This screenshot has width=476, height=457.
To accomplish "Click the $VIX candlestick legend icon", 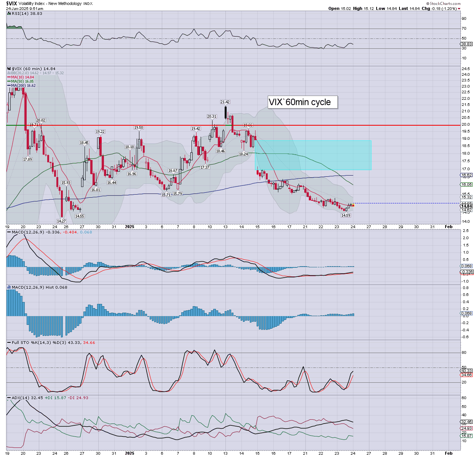I will coord(9,69).
